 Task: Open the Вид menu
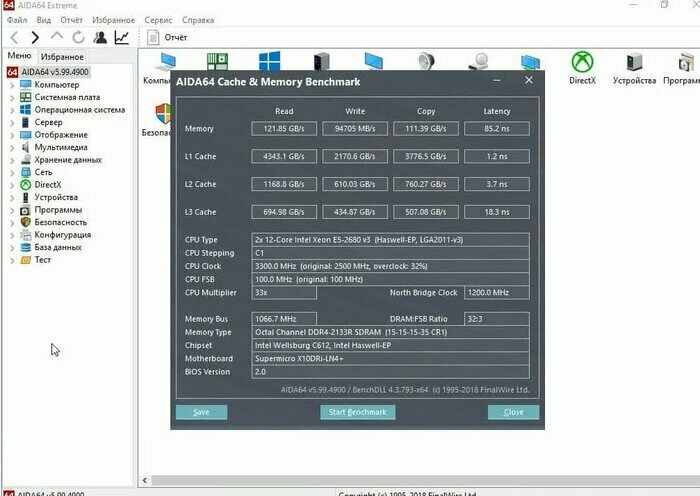[x=44, y=20]
